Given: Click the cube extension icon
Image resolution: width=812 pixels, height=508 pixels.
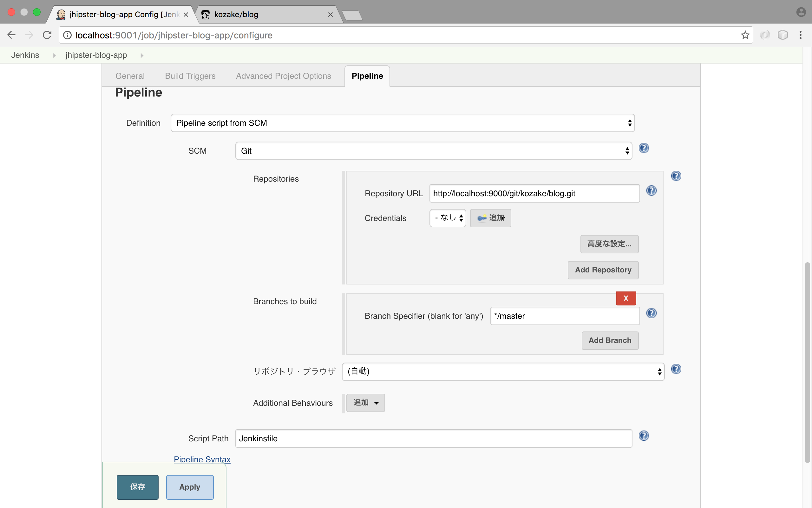Looking at the screenshot, I should pos(783,35).
